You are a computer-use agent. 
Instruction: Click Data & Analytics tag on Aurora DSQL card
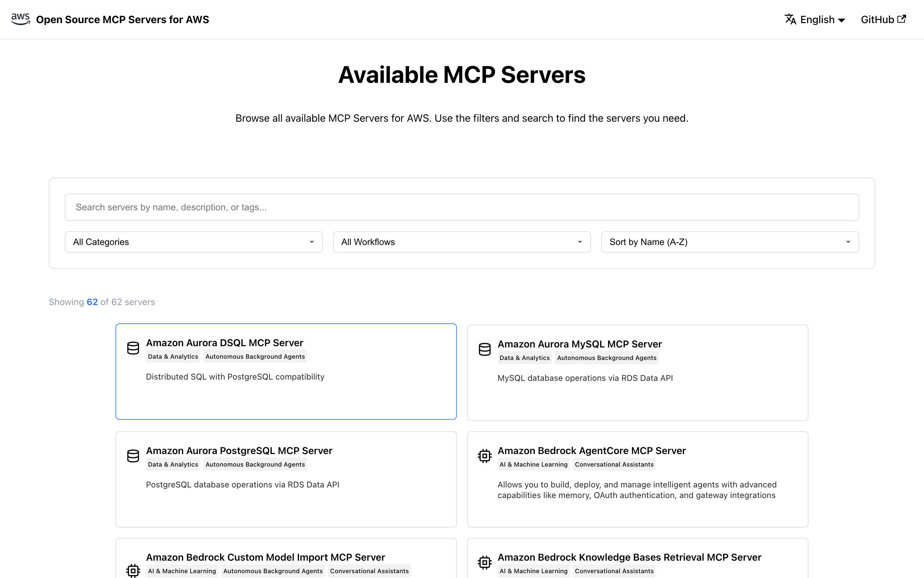click(x=173, y=357)
